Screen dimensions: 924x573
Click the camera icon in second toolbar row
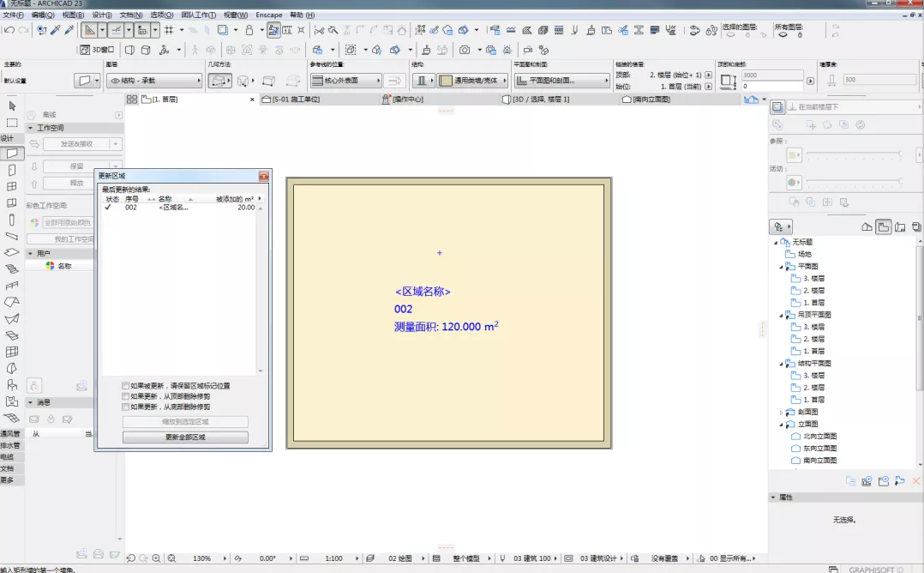465,50
